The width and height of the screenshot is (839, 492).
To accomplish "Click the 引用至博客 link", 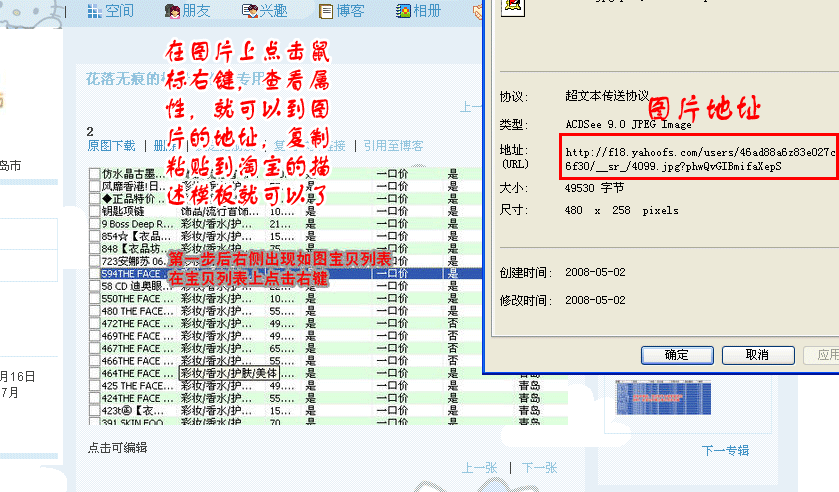I will click(393, 146).
